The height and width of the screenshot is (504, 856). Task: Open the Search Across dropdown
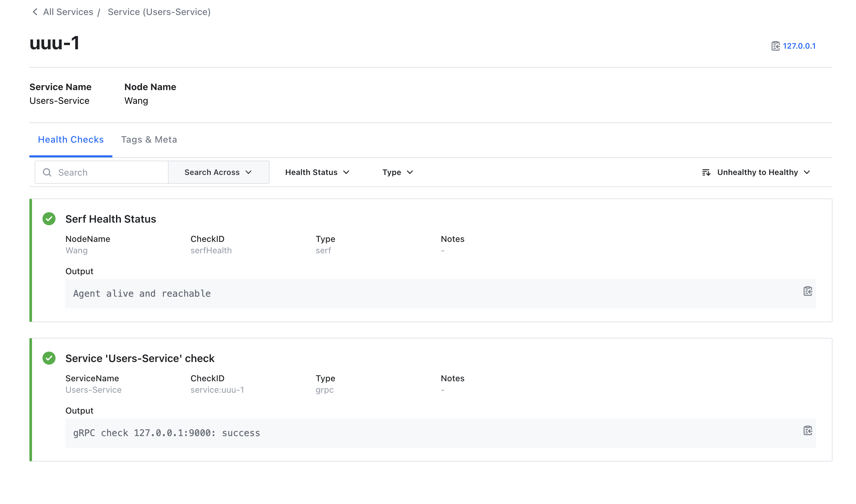tap(219, 173)
